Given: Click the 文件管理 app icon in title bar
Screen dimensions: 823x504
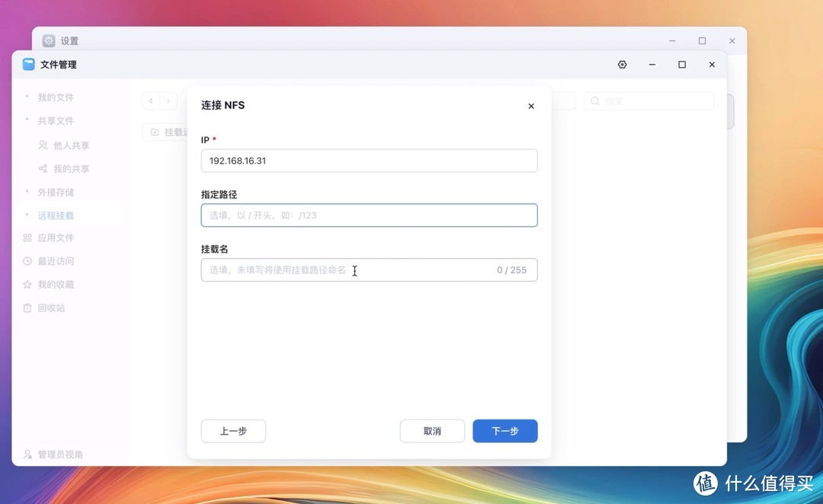Looking at the screenshot, I should click(x=28, y=65).
